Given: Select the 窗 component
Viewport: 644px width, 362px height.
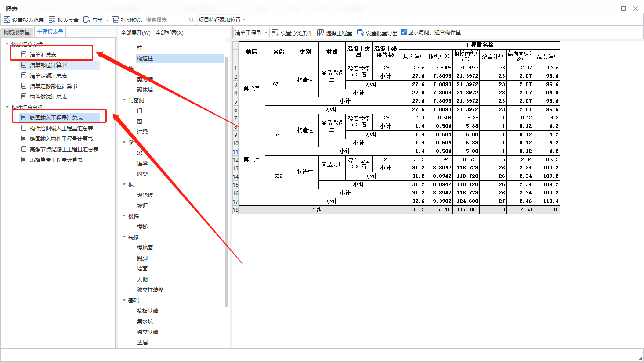Looking at the screenshot, I should (x=140, y=122).
